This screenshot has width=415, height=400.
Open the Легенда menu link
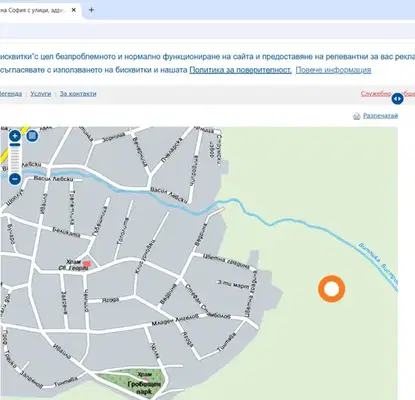coord(10,94)
